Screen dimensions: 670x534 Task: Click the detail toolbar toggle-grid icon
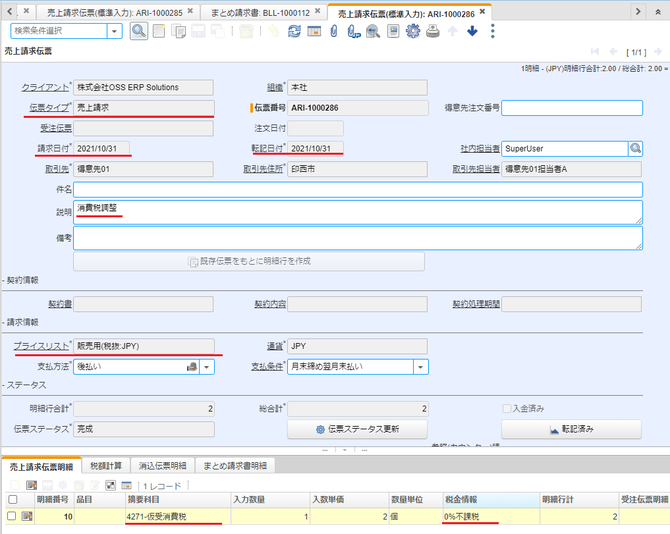(110, 485)
